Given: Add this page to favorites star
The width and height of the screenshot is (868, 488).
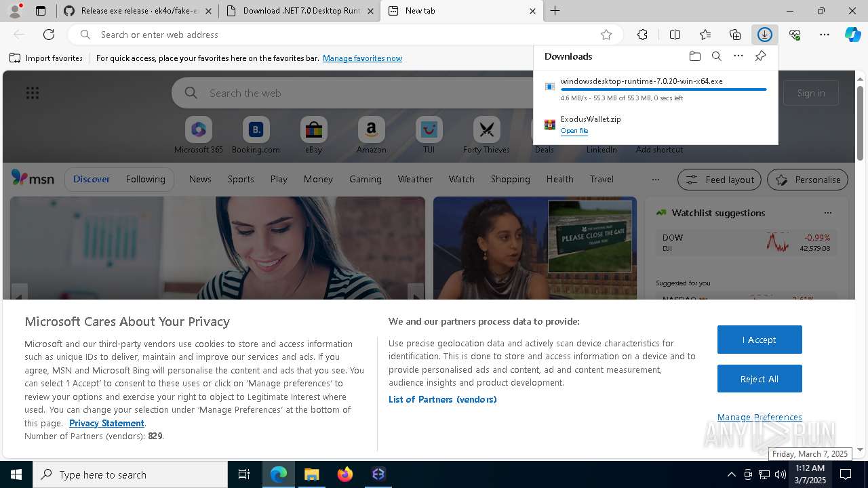Looking at the screenshot, I should [606, 35].
